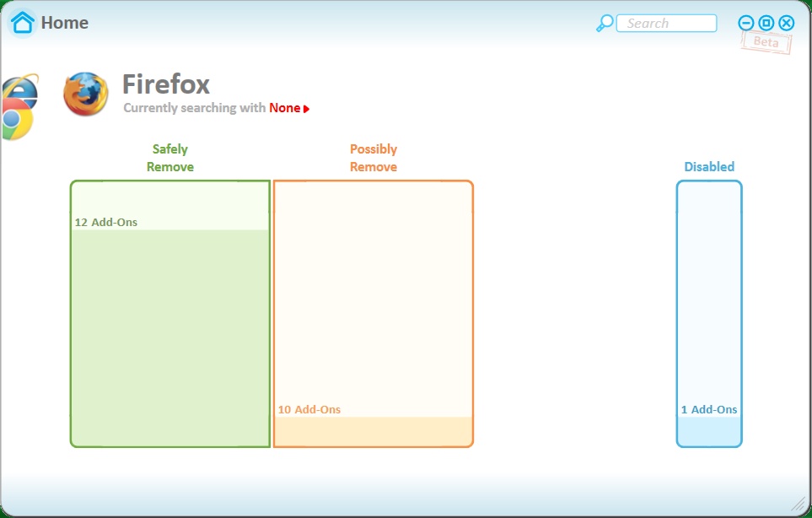Click the window resize grip

click(799, 504)
